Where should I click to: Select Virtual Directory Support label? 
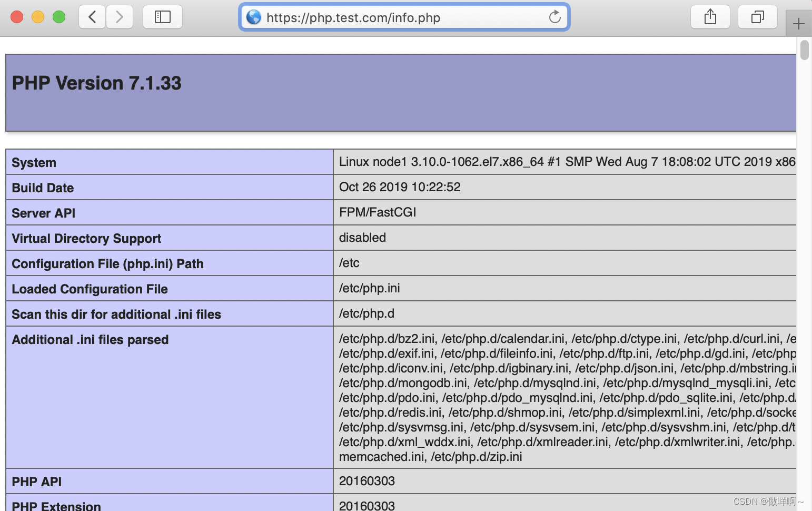pyautogui.click(x=86, y=239)
